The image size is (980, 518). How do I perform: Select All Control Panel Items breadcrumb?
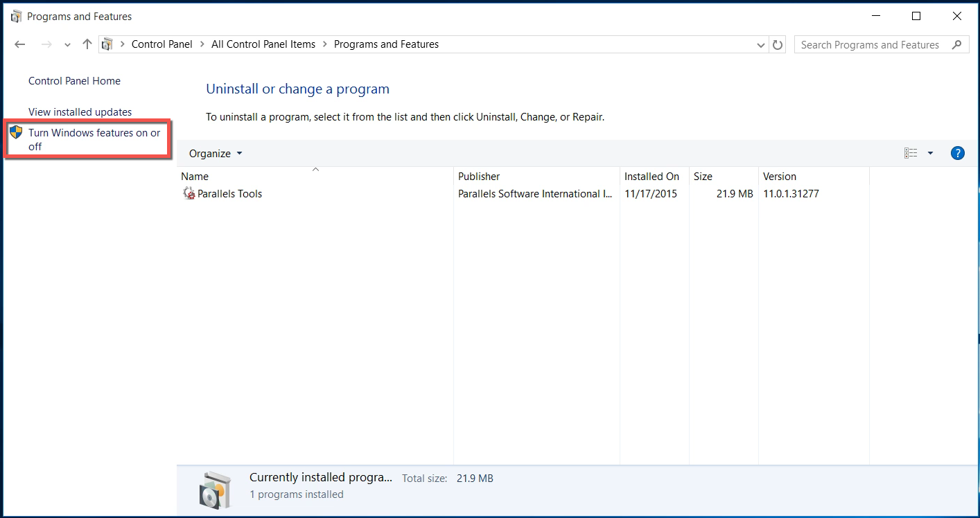(x=263, y=44)
